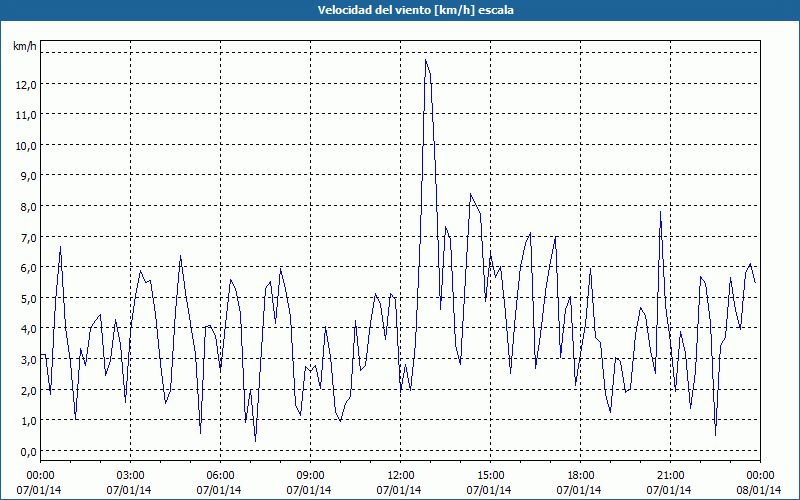
Task: Click the 18:00 time axis label
Action: pos(581,476)
